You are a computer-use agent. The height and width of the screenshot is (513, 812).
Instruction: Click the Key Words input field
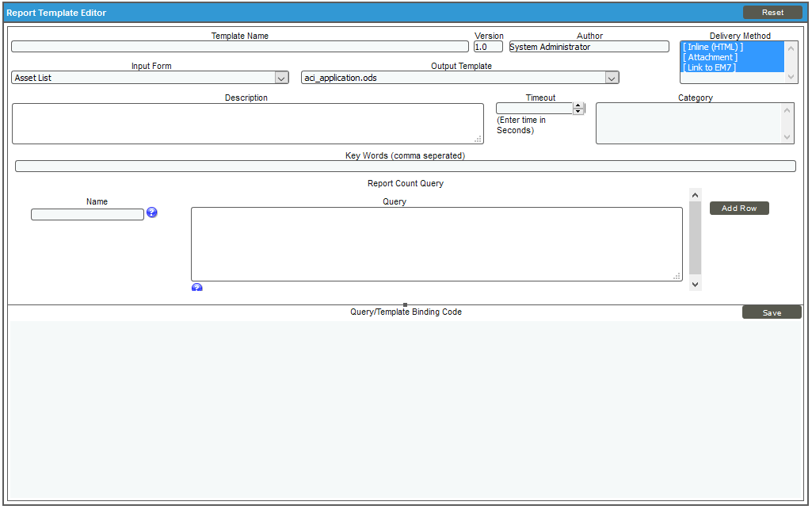click(x=405, y=166)
